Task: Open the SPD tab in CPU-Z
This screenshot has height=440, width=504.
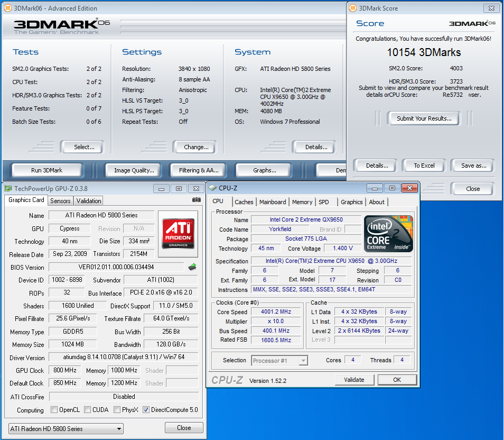Action: click(x=324, y=202)
